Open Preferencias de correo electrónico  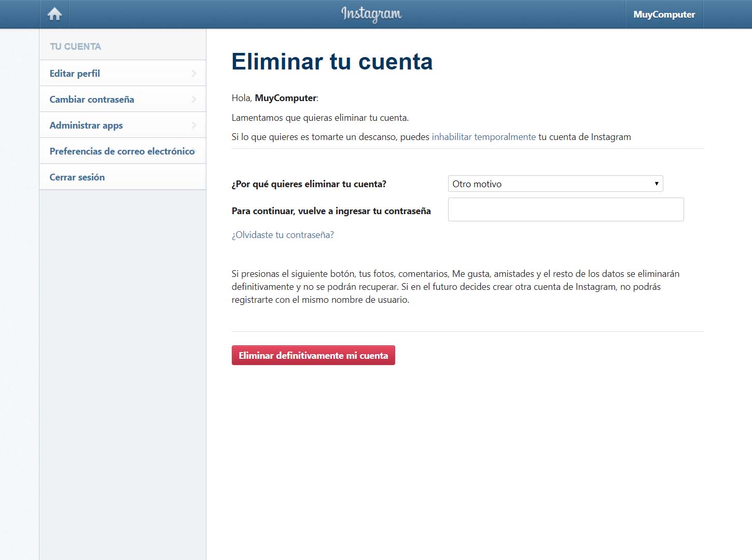click(x=122, y=151)
